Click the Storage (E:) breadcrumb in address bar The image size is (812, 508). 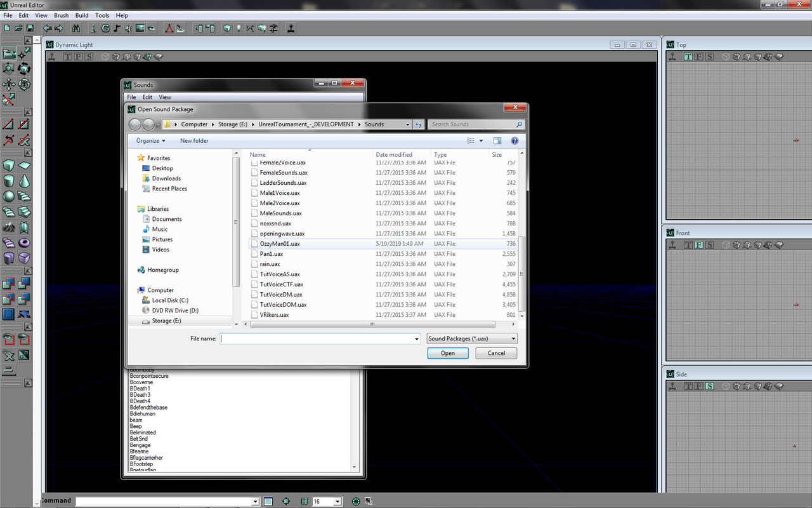233,124
